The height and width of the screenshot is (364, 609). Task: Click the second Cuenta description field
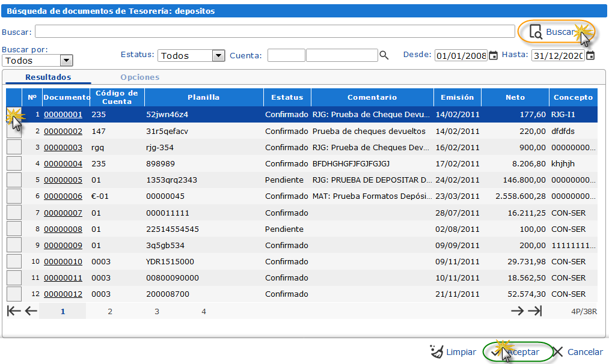click(x=342, y=55)
